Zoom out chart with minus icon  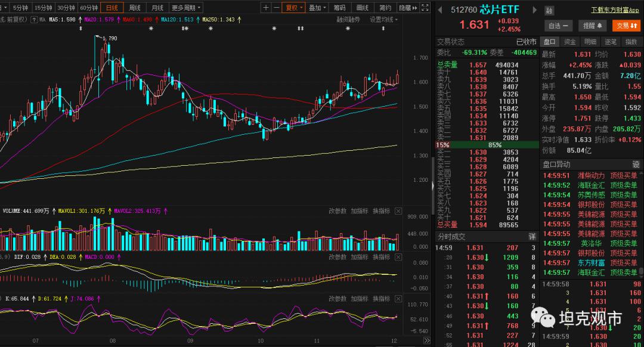pyautogui.click(x=276, y=7)
